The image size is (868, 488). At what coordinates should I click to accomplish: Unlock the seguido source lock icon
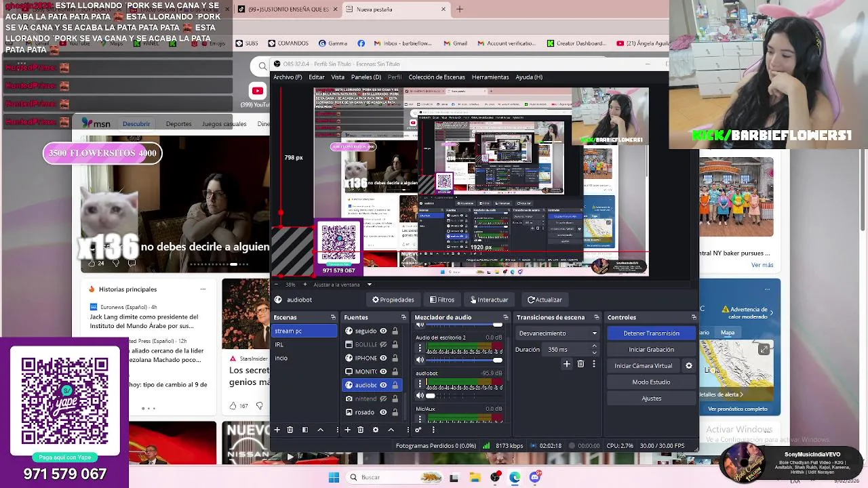(x=395, y=331)
